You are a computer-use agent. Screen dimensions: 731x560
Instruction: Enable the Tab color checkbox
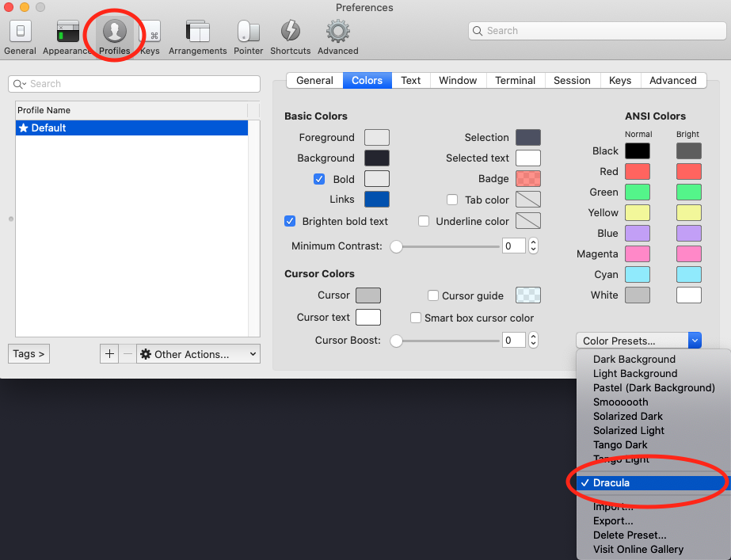pyautogui.click(x=452, y=200)
